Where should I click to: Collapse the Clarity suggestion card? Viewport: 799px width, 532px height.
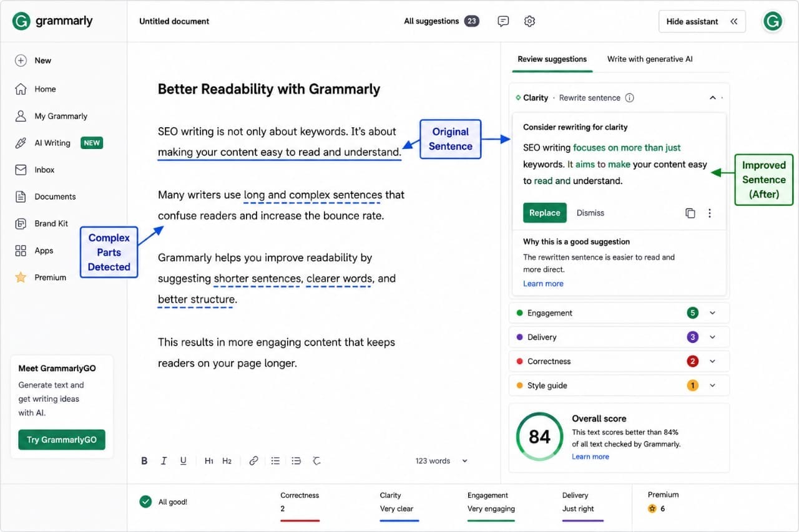click(712, 98)
